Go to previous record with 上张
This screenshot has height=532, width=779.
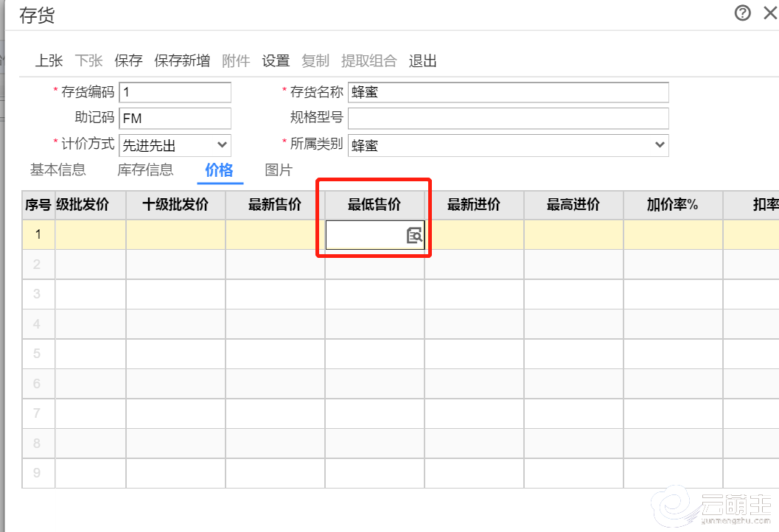(49, 61)
